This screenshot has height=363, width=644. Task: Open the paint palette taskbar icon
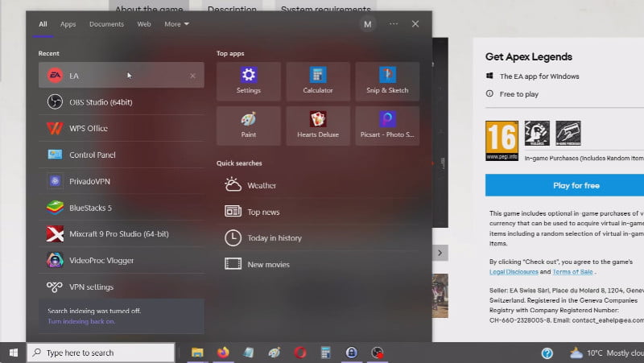(x=275, y=353)
